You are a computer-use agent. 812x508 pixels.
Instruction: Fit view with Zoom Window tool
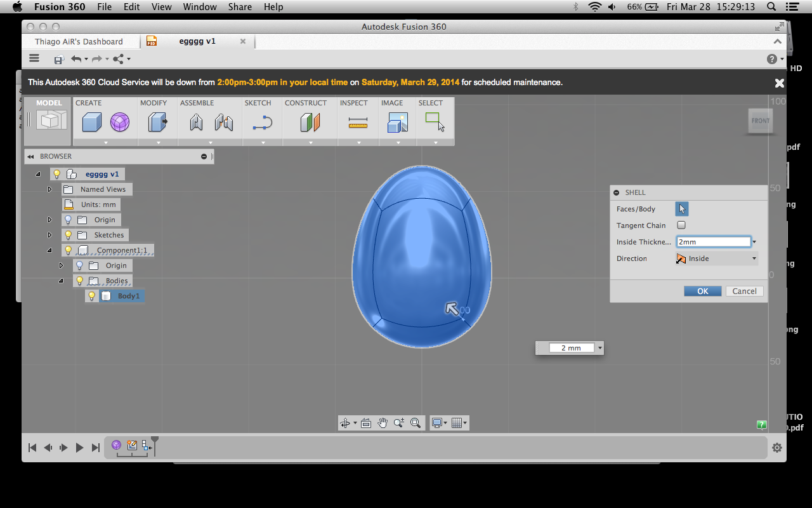[416, 423]
